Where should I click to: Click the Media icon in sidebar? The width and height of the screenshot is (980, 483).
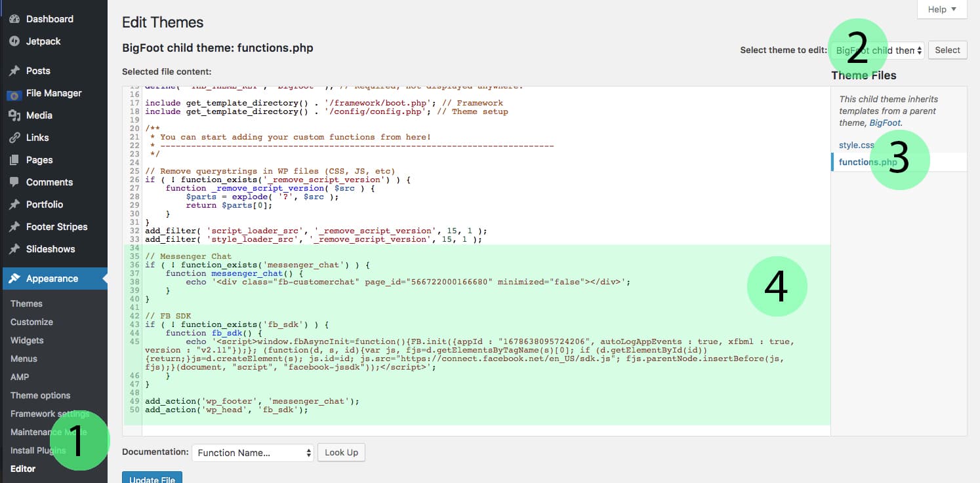pyautogui.click(x=14, y=115)
